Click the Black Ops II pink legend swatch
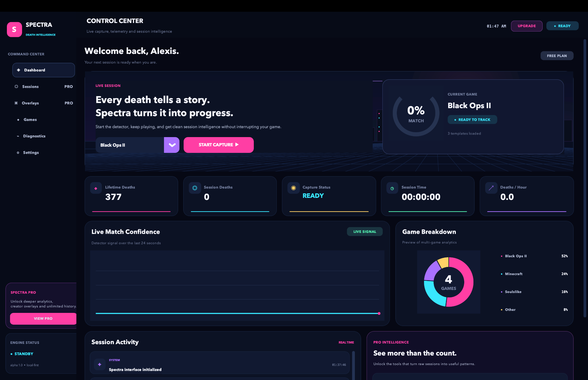 (x=502, y=256)
